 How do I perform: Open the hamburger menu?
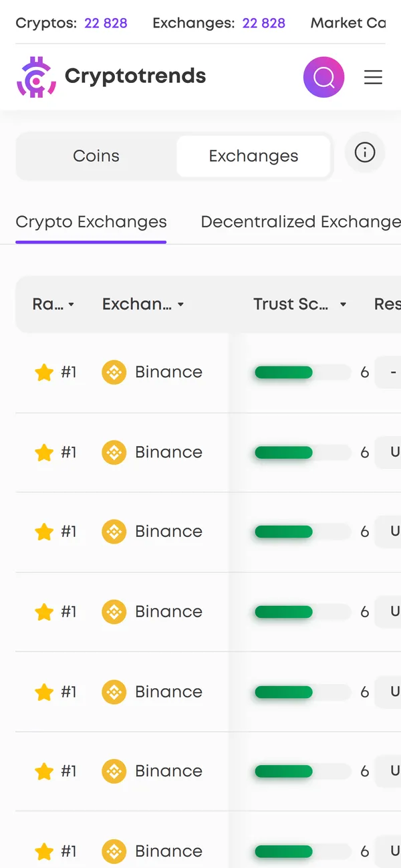click(373, 78)
